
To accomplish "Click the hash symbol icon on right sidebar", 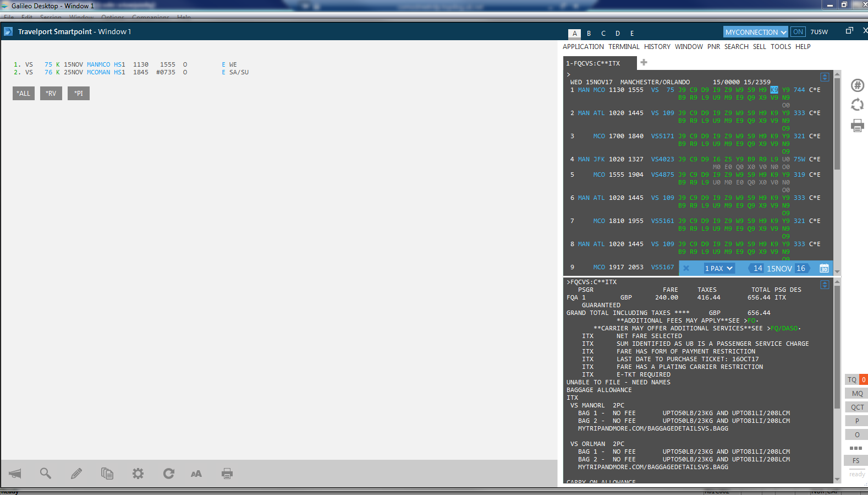I will pyautogui.click(x=858, y=85).
